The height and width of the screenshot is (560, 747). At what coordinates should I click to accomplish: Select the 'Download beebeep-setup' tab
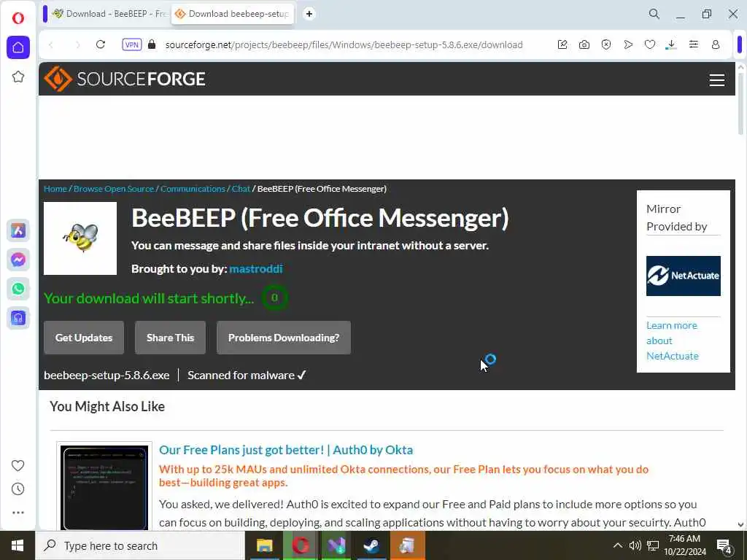pyautogui.click(x=232, y=14)
